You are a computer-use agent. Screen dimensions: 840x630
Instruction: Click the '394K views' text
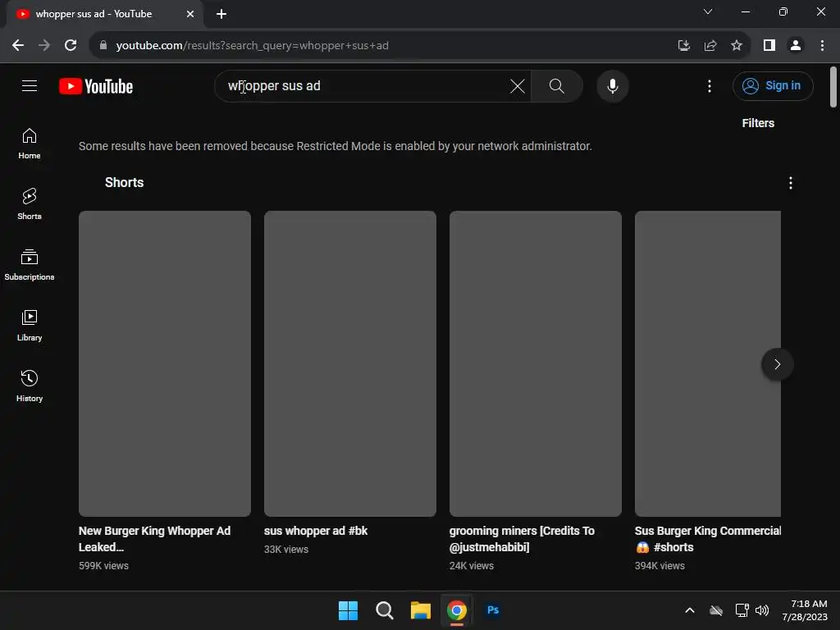click(x=660, y=566)
